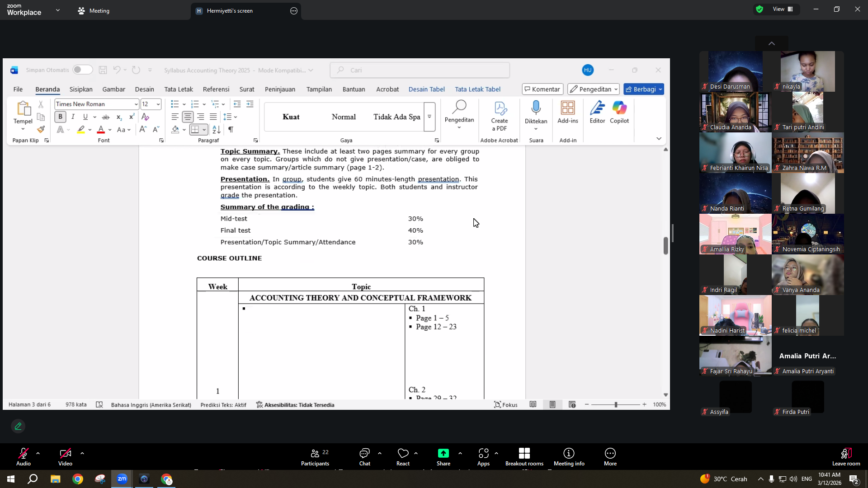Turn on Zoom Video camera
The image size is (868, 488).
click(x=65, y=457)
